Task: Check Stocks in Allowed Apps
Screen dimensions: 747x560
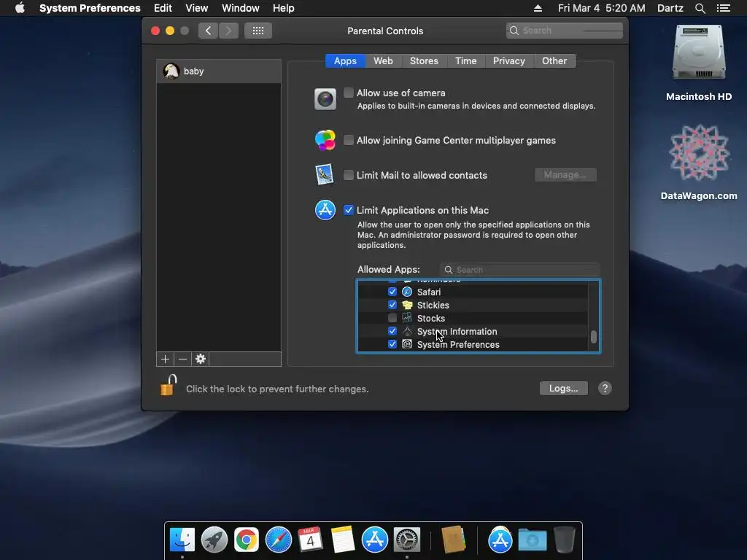Action: (x=392, y=318)
